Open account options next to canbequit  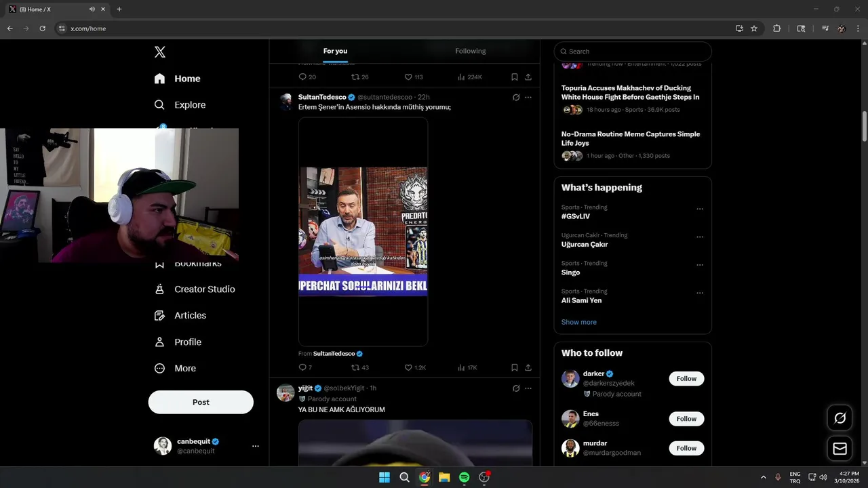coord(256,446)
